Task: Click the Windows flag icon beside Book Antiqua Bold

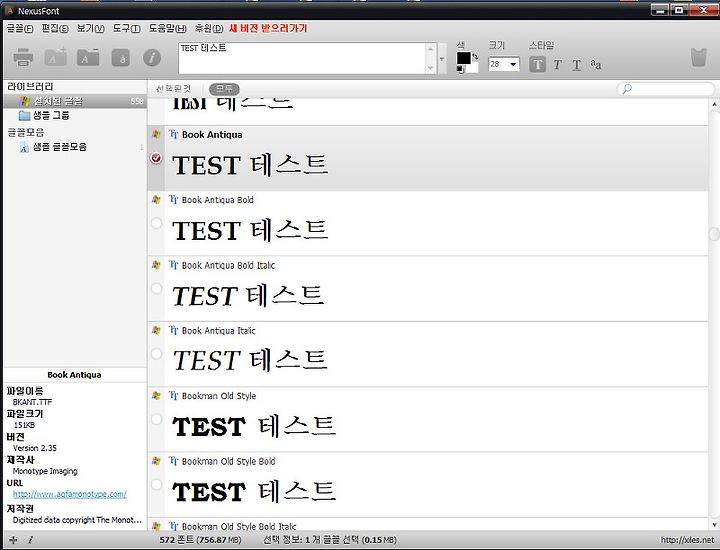Action: coord(156,200)
